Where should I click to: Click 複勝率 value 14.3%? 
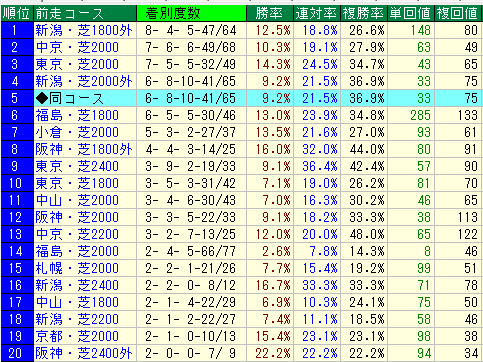coord(367,252)
